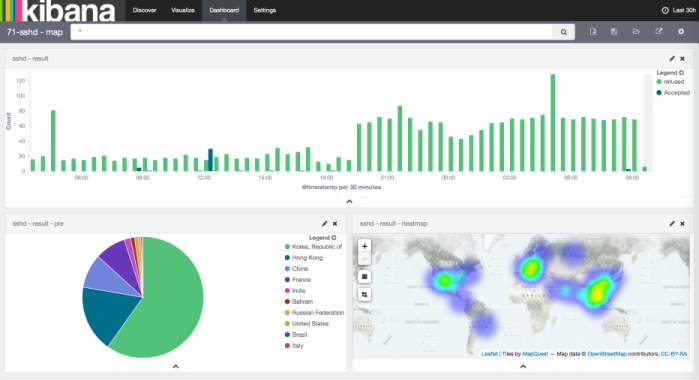Select Italy in pie legend
699x380 pixels.
(x=294, y=346)
